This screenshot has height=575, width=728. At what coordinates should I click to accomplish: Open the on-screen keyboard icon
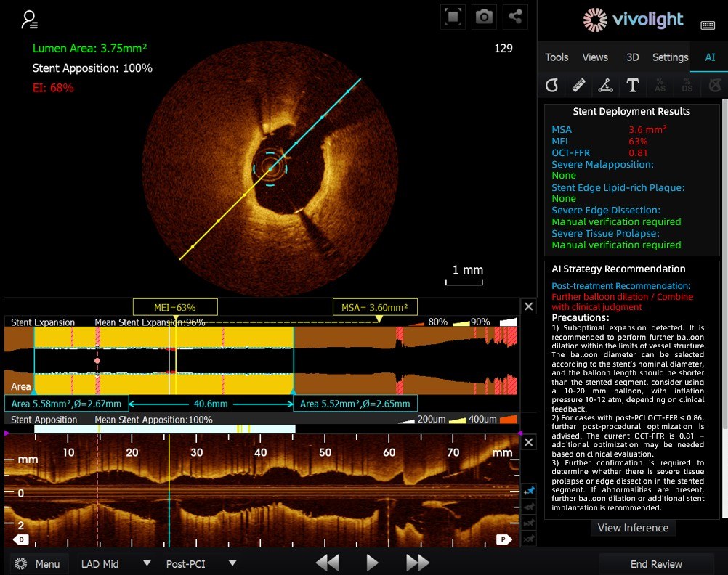[x=707, y=25]
